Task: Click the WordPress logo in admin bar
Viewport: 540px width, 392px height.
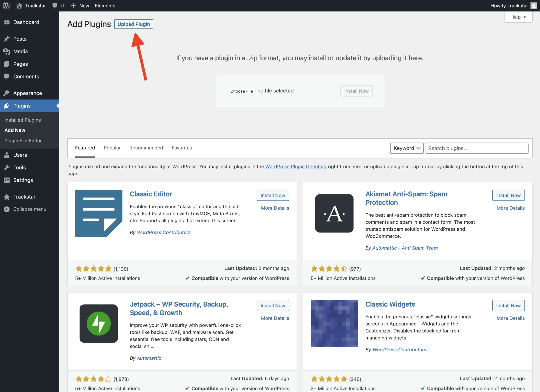Action: [x=6, y=5]
